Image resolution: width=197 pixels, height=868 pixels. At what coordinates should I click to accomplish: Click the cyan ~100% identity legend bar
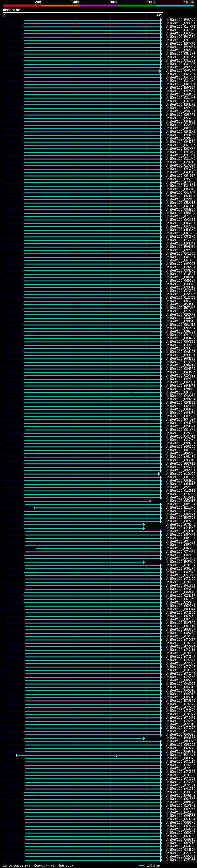click(175, 6)
